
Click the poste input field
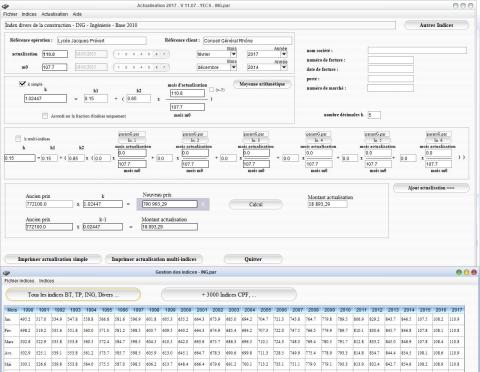click(x=391, y=79)
